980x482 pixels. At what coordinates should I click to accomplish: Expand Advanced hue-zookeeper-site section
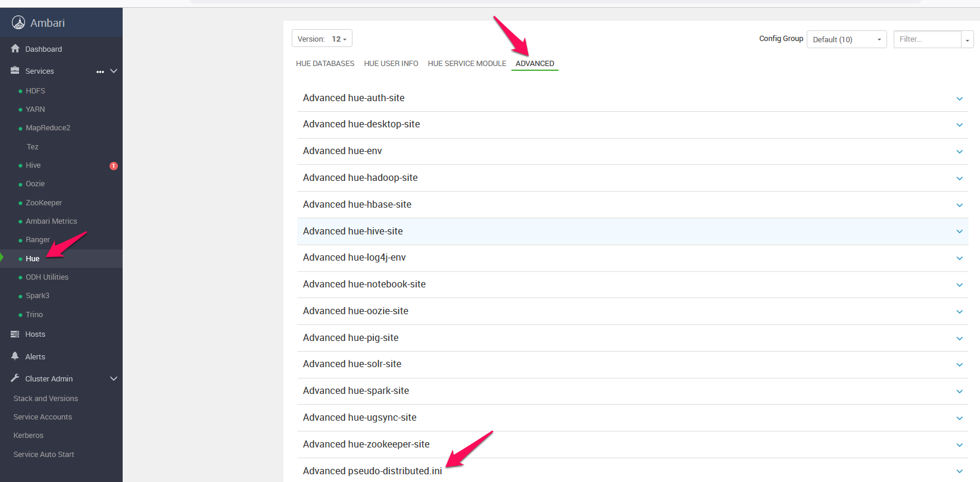coord(632,445)
